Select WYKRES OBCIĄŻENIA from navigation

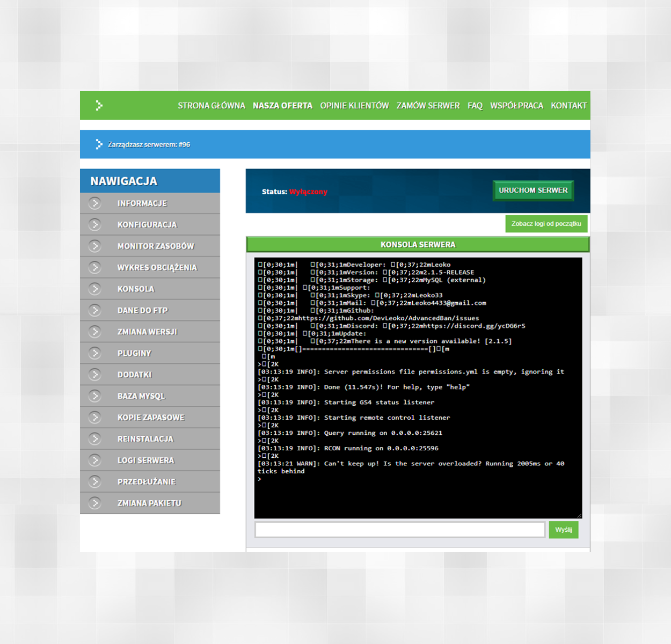(x=157, y=267)
